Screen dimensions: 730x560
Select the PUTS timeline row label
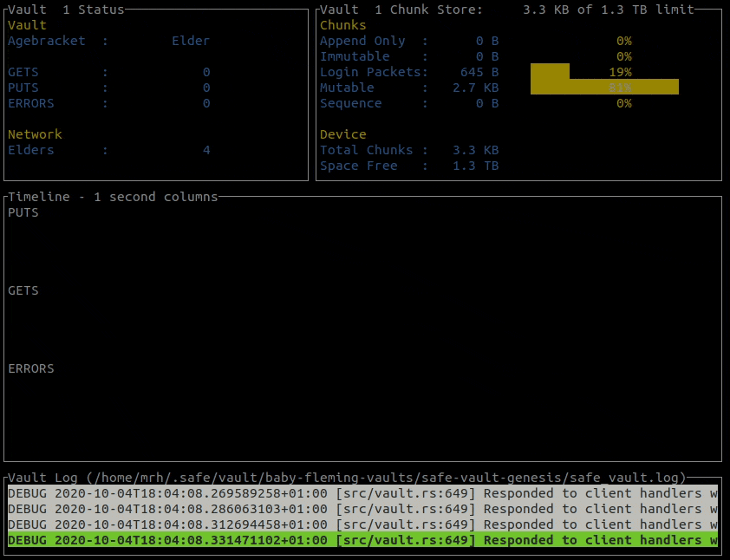point(23,212)
